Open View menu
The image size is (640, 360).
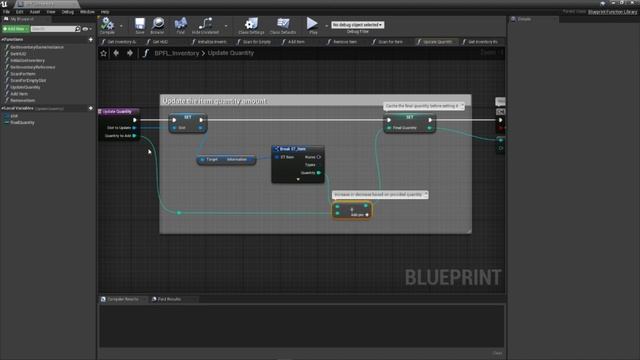[51, 12]
